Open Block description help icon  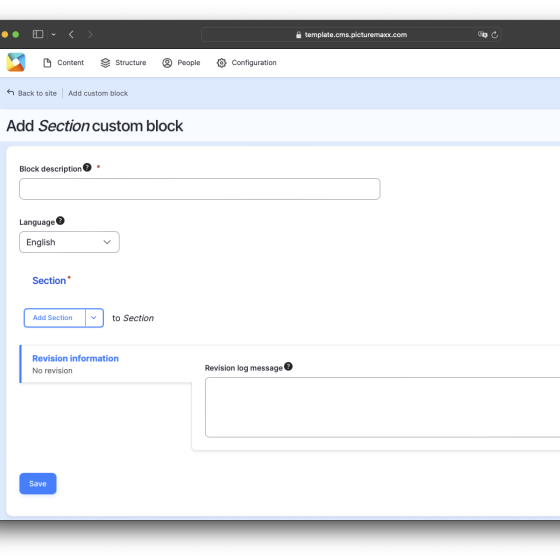87,168
